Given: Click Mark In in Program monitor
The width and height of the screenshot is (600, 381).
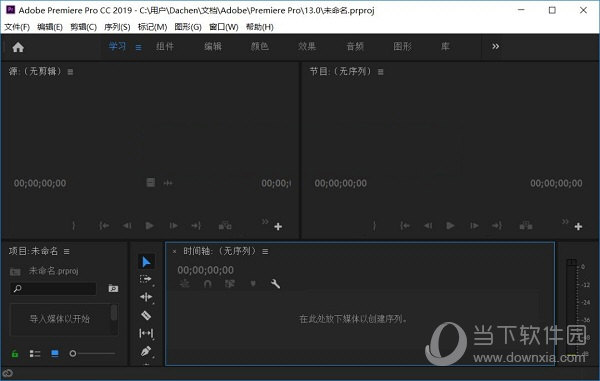Looking at the screenshot, I should [374, 226].
